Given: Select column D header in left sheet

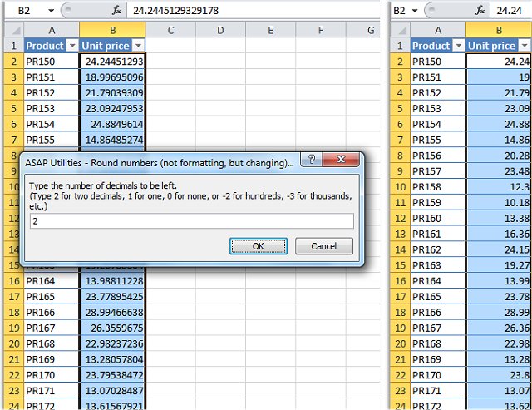Looking at the screenshot, I should click(220, 30).
